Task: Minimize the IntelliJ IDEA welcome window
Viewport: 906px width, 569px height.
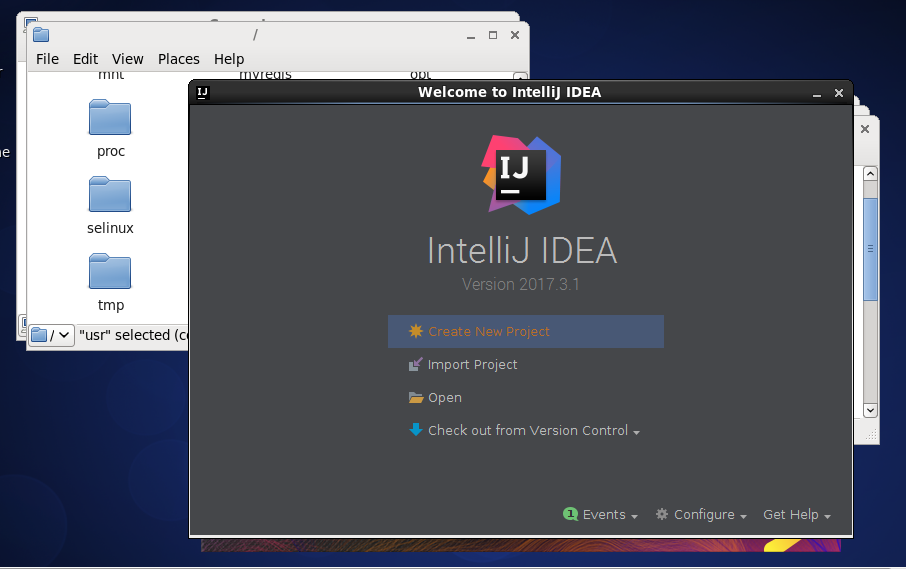Action: point(817,94)
